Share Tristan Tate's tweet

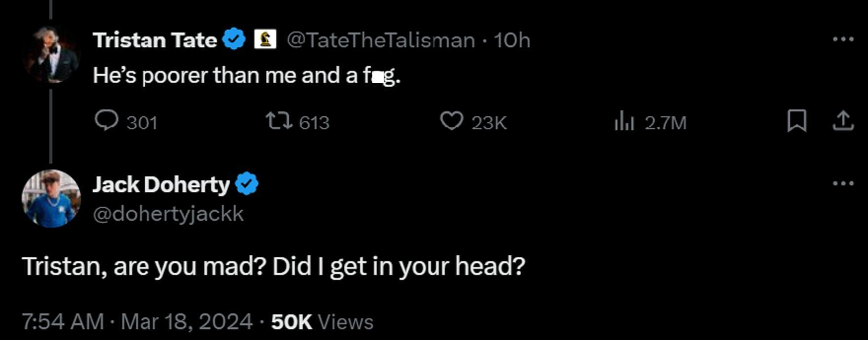coord(843,121)
